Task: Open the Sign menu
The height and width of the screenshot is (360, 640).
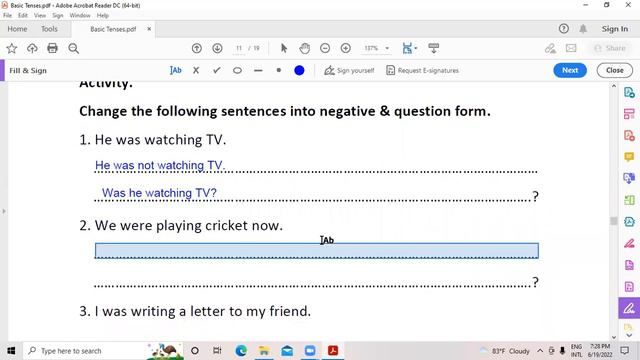Action: pyautogui.click(x=58, y=16)
